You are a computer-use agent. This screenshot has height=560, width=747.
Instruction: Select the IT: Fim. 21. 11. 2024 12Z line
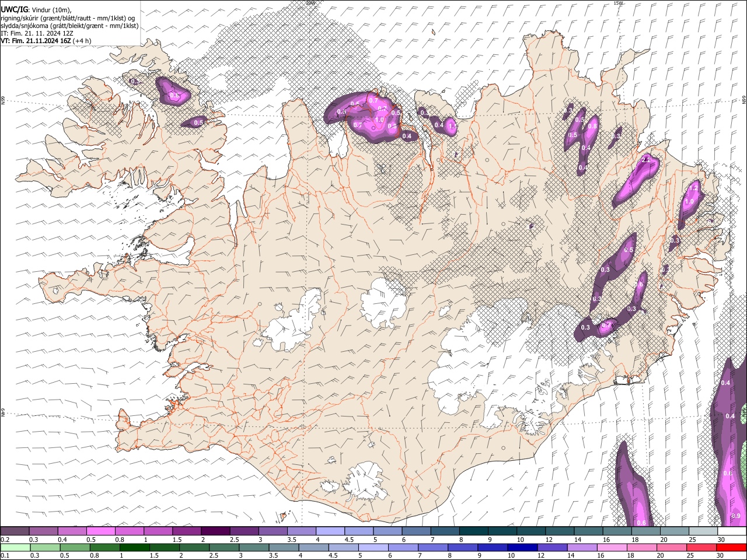click(x=37, y=33)
